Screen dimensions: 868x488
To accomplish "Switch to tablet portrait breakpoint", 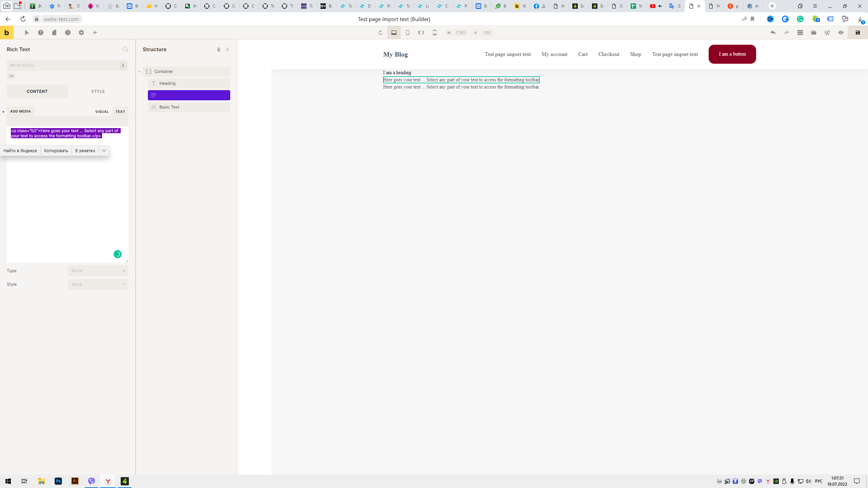I will click(408, 33).
